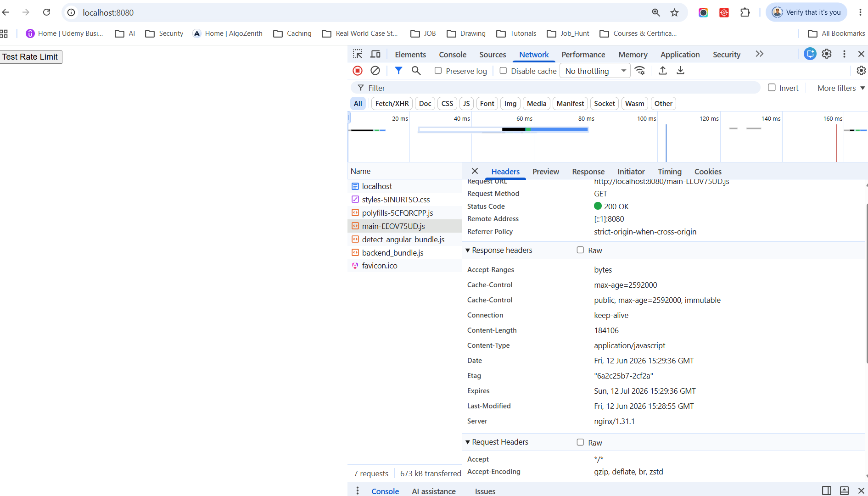The width and height of the screenshot is (868, 496).
Task: Open Chrome three-dot menu
Action: (x=860, y=12)
